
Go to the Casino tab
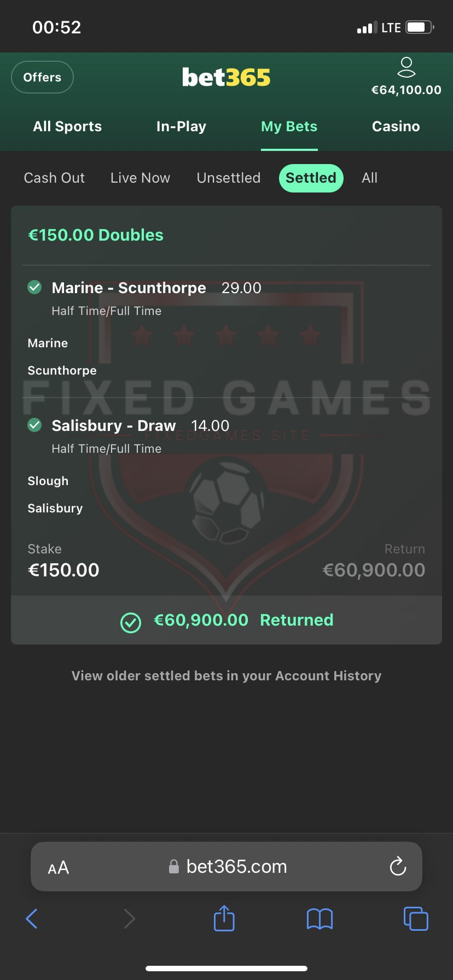[x=396, y=126]
